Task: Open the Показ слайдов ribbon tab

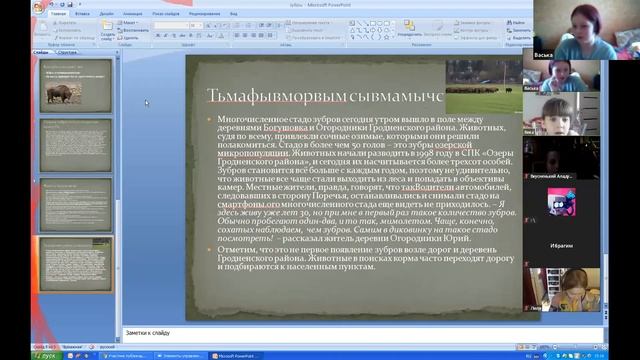Action: (x=166, y=14)
